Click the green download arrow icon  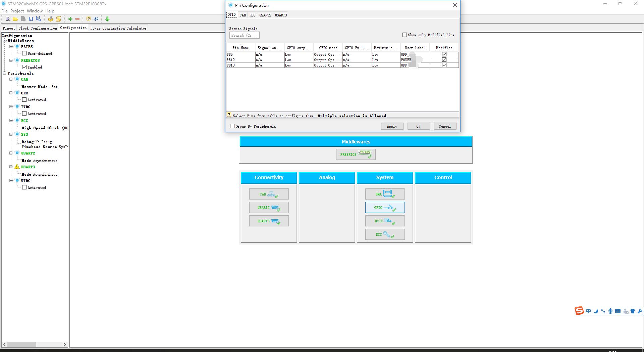[107, 19]
